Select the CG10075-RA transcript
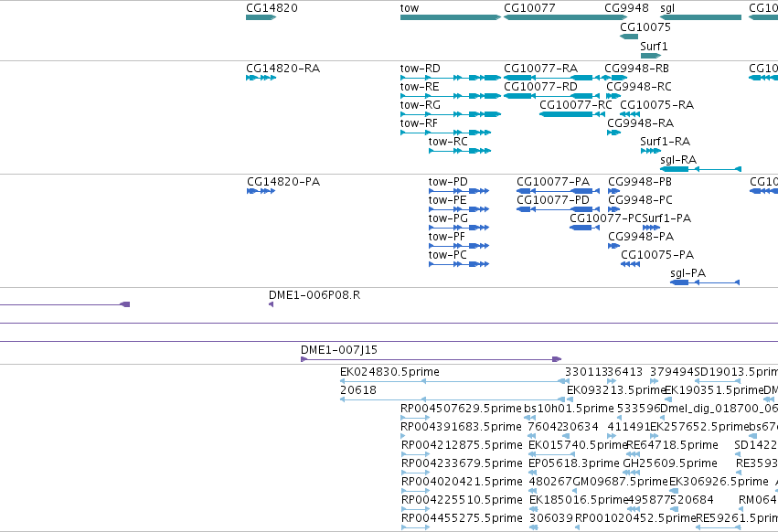 click(x=630, y=114)
